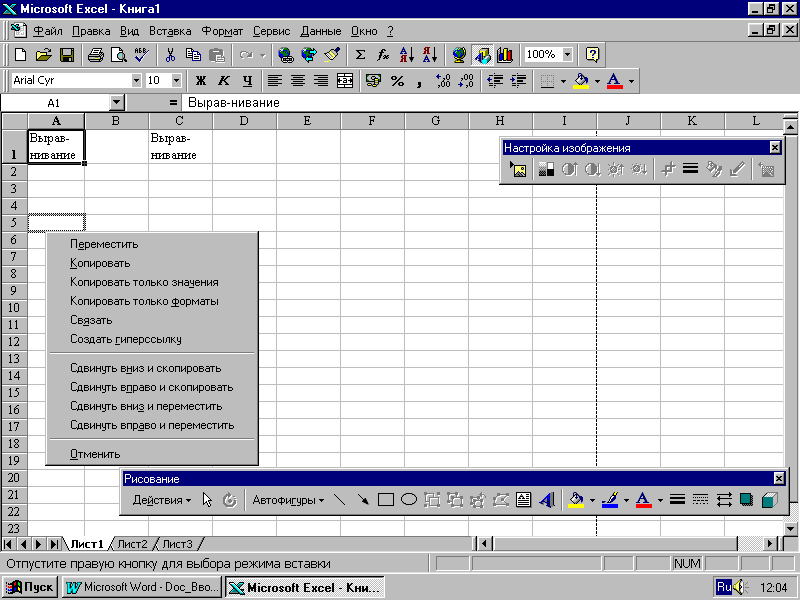Switch to Microsoft Word taskbar button

coord(142,587)
